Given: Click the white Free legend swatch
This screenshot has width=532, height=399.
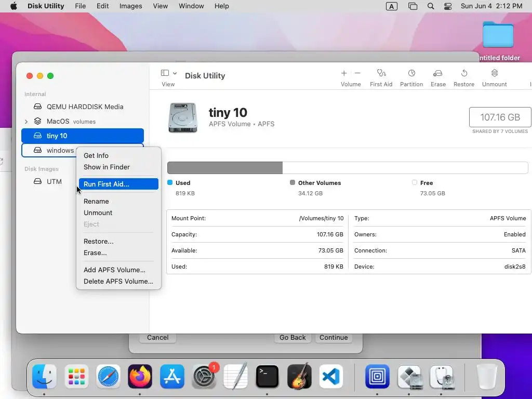Looking at the screenshot, I should pos(415,182).
